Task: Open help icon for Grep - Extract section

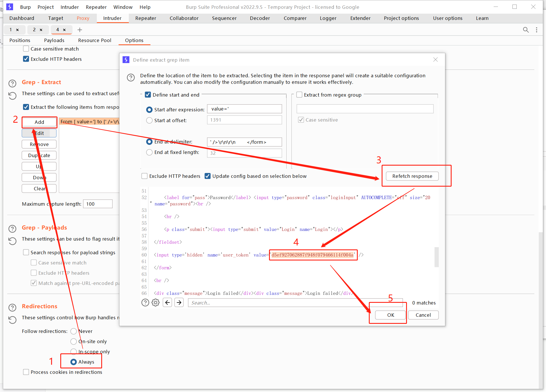Action: click(12, 84)
